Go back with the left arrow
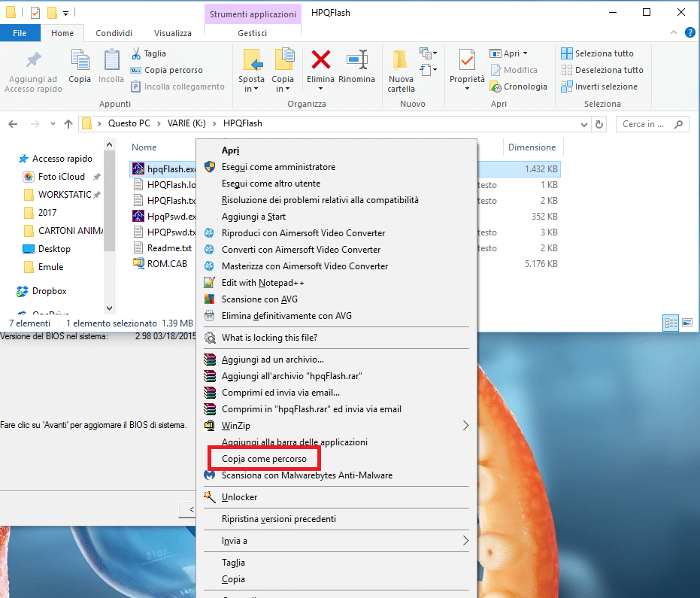Viewport: 700px width, 598px height. [x=13, y=124]
